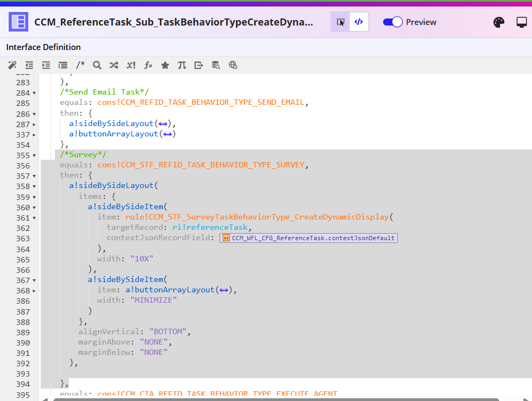Decrease indent of selected code

click(29, 65)
